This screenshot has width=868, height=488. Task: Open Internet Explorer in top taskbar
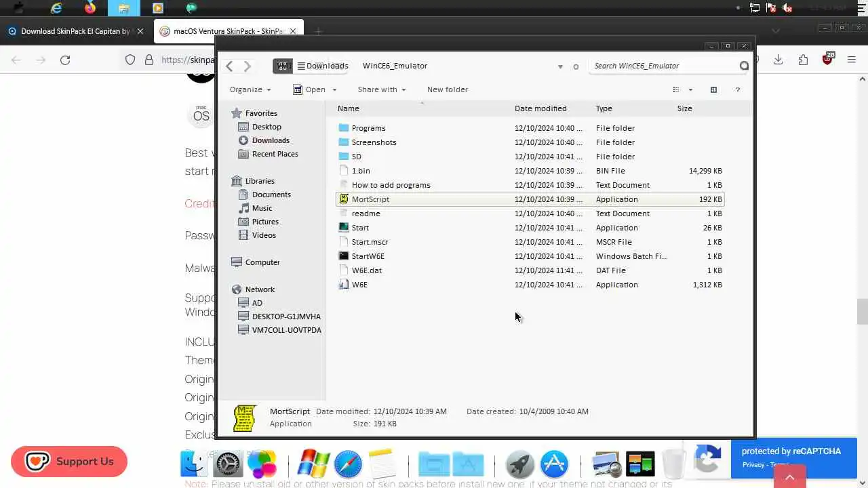tap(56, 8)
